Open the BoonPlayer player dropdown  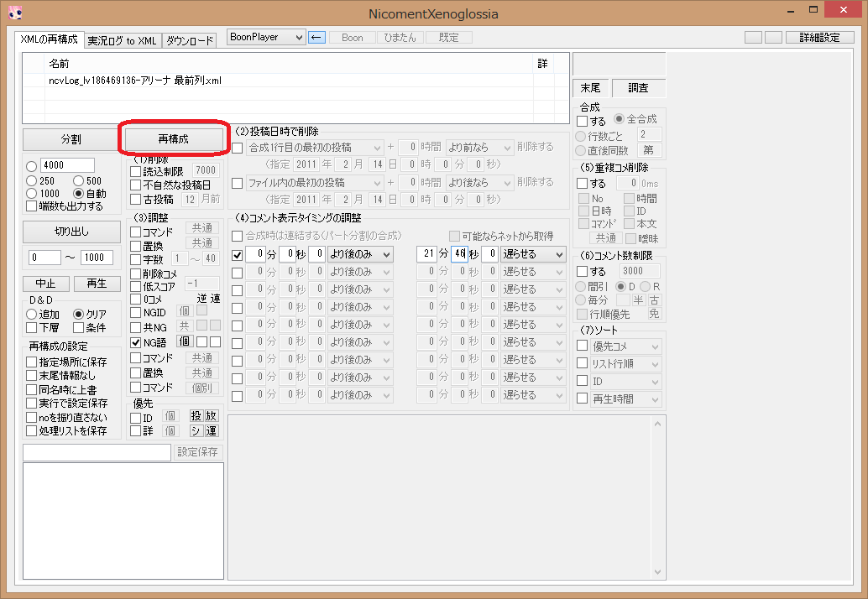pyautogui.click(x=265, y=37)
